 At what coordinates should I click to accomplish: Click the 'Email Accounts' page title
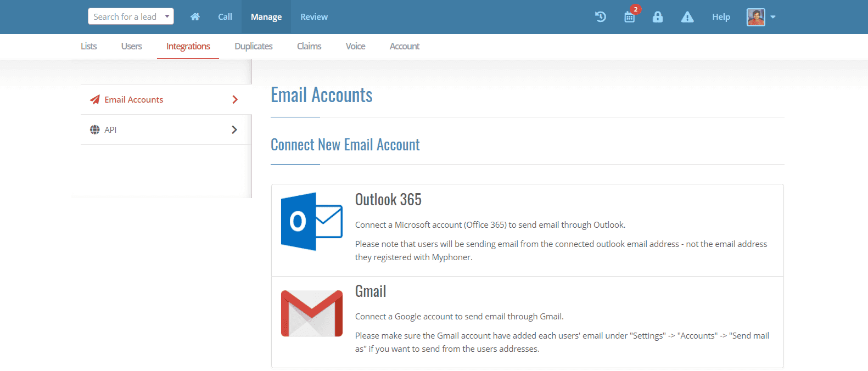coord(322,95)
